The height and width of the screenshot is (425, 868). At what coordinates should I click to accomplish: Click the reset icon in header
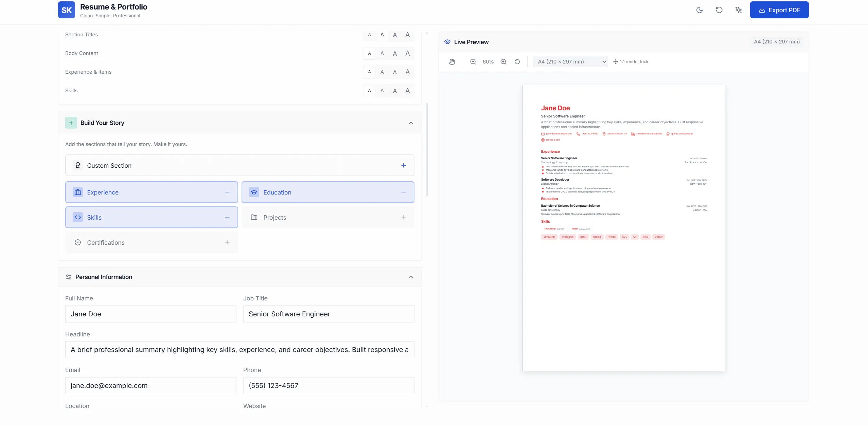click(719, 10)
